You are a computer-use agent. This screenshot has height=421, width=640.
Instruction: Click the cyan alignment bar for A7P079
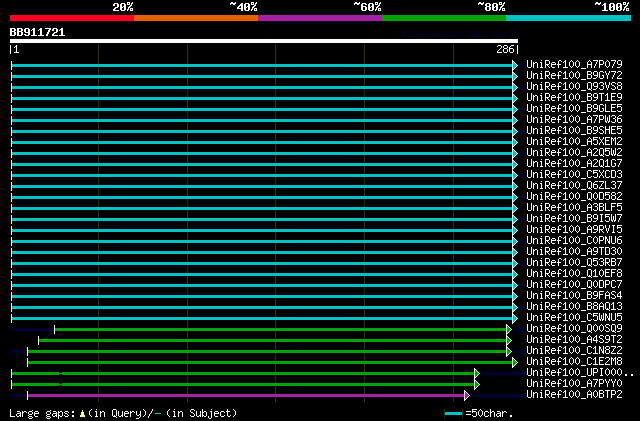262,65
